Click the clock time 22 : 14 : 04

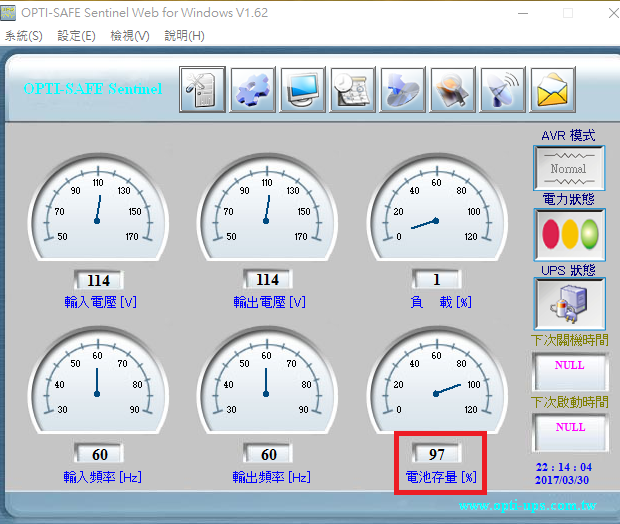click(564, 467)
